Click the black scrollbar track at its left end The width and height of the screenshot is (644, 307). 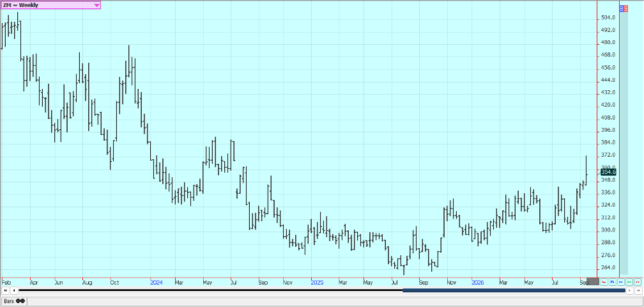[x=25, y=290]
